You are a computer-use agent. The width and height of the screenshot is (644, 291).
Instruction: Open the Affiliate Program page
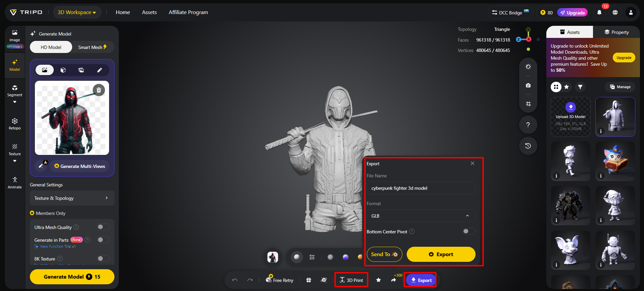188,12
